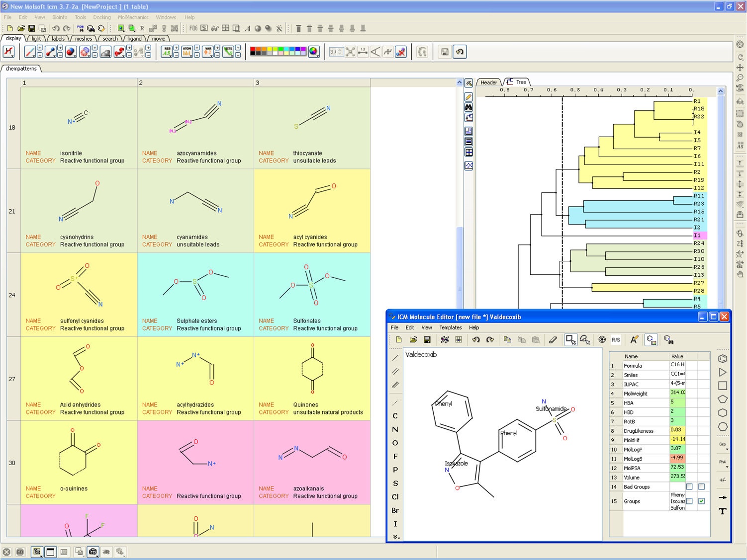Open the Docking menu

click(x=102, y=17)
